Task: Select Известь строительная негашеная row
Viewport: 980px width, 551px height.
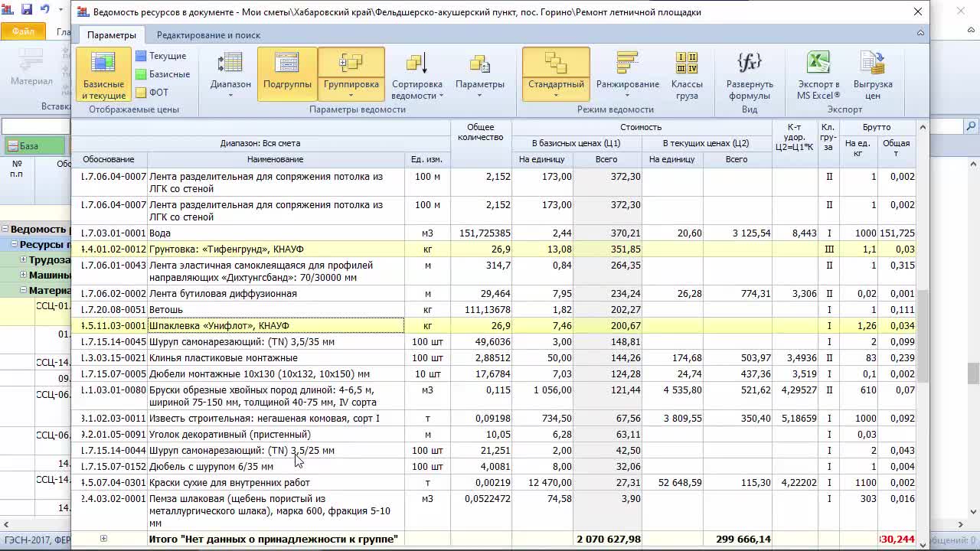Action: (x=492, y=418)
